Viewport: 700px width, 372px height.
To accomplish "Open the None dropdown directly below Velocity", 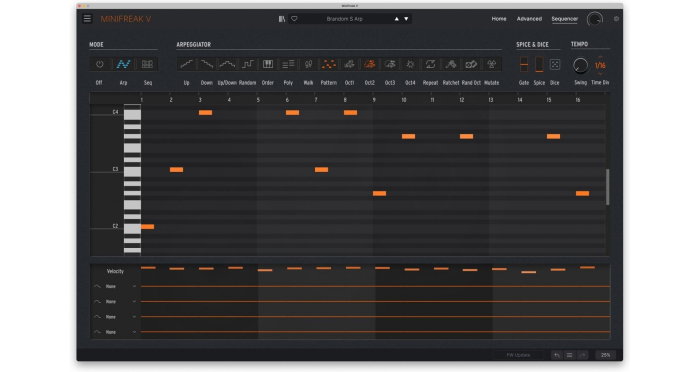I will point(121,286).
